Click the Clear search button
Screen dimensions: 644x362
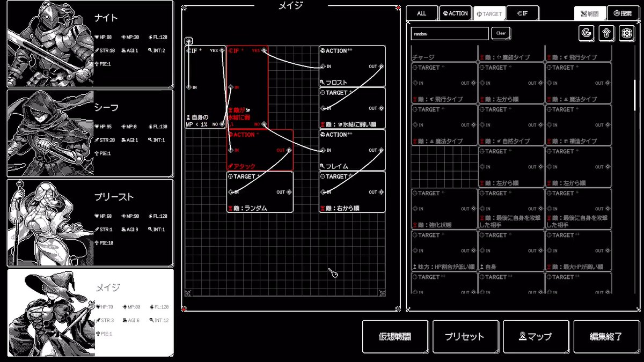click(x=501, y=33)
